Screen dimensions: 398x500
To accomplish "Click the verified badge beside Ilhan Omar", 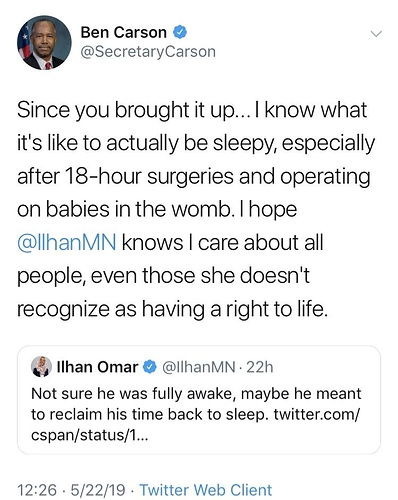I will pos(149,367).
